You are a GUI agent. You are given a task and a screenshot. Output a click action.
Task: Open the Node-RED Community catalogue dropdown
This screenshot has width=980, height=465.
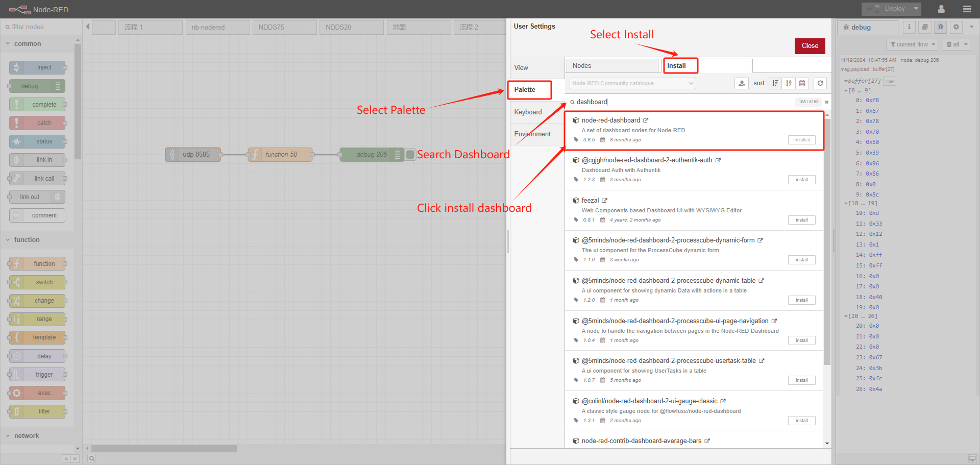(x=633, y=83)
